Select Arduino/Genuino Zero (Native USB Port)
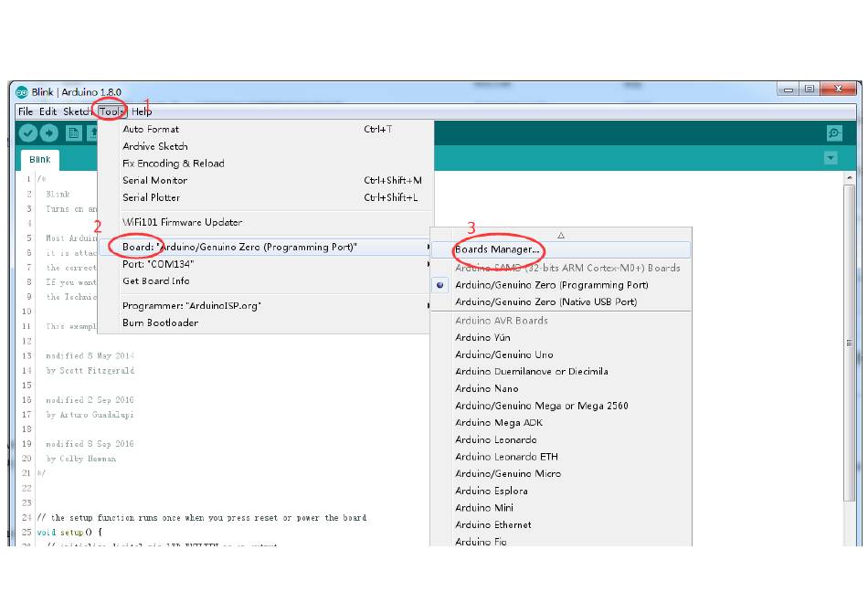 click(561, 301)
